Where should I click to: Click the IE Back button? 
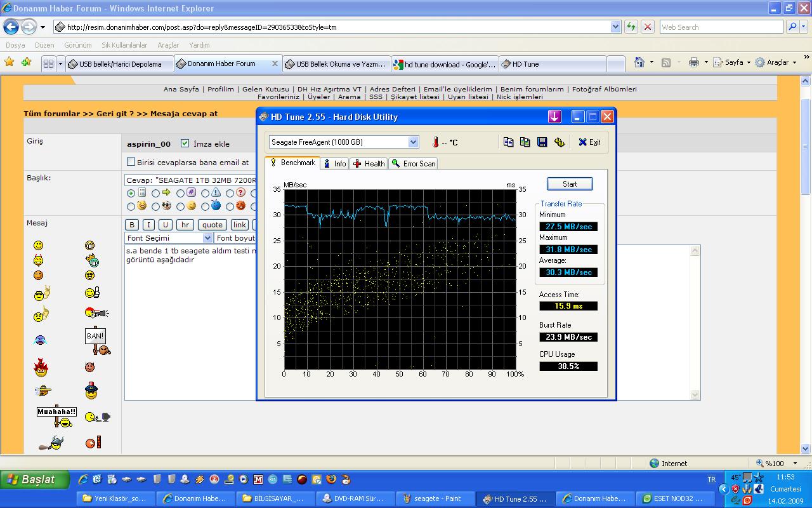click(11, 27)
